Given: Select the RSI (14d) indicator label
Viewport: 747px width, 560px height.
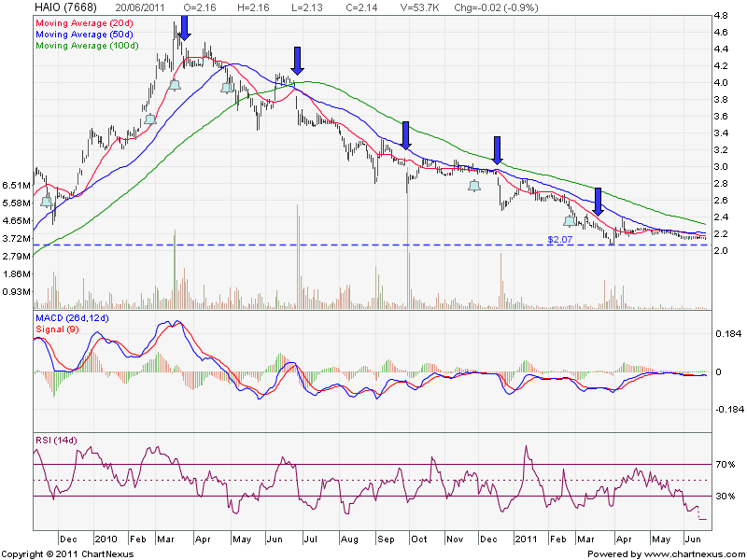Looking at the screenshot, I should [x=56, y=440].
